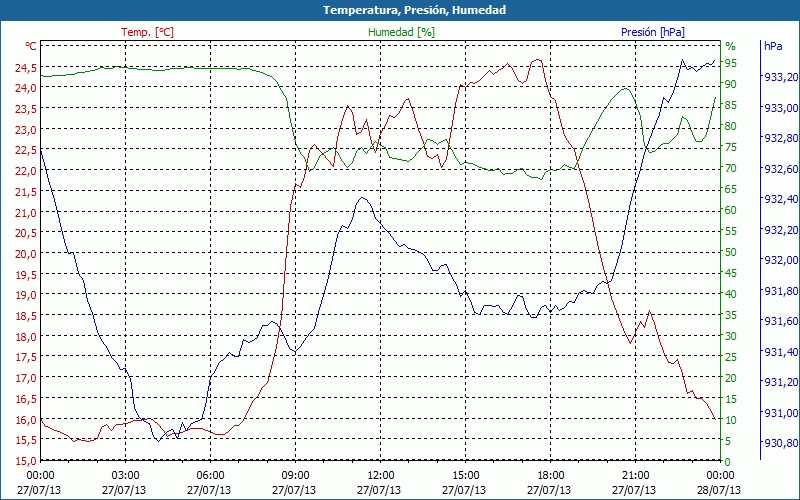Click the '18:00' time axis label
The height and width of the screenshot is (500, 800).
(x=550, y=476)
